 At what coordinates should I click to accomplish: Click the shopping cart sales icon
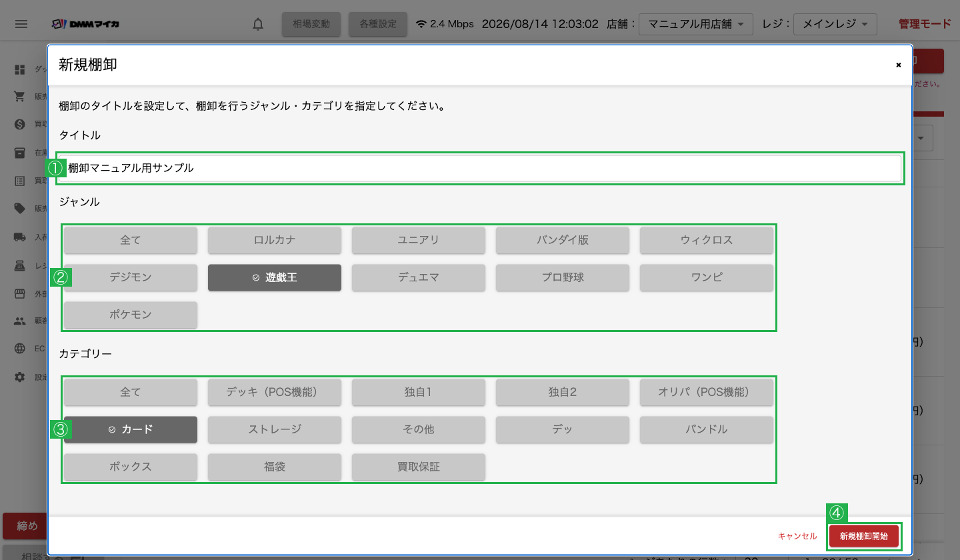(20, 97)
